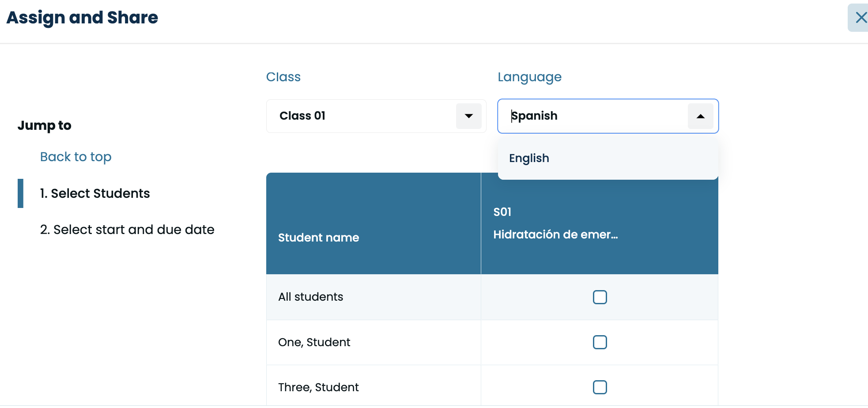
Task: Open the Class 01 dropdown arrow
Action: coord(469,116)
